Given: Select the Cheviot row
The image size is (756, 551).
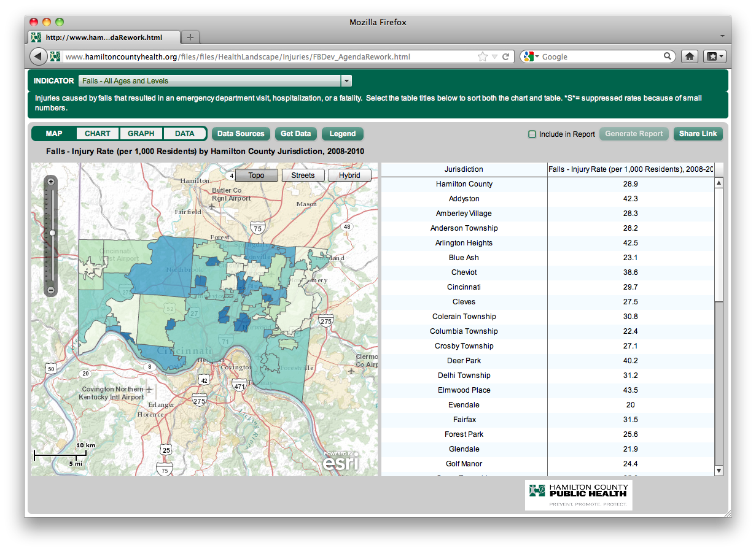Looking at the screenshot, I should pyautogui.click(x=548, y=272).
